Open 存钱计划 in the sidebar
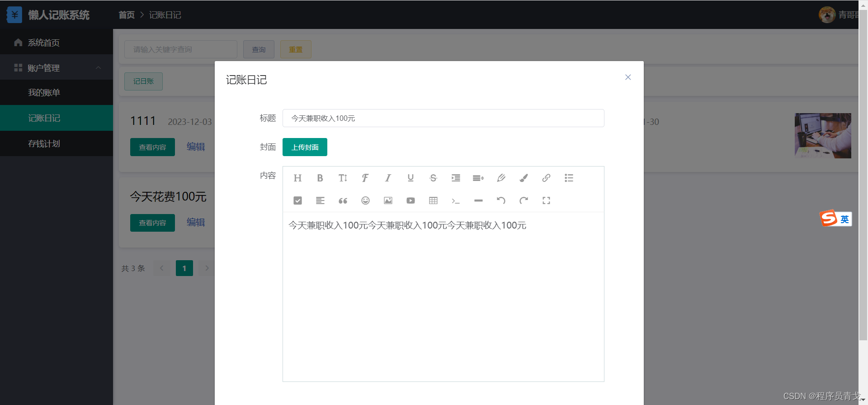Viewport: 868px width, 405px height. (56, 143)
